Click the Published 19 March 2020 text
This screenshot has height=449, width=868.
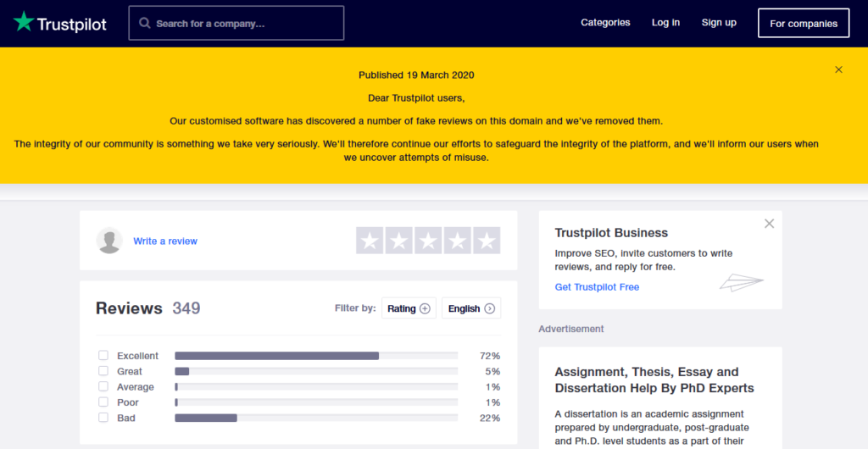click(416, 75)
